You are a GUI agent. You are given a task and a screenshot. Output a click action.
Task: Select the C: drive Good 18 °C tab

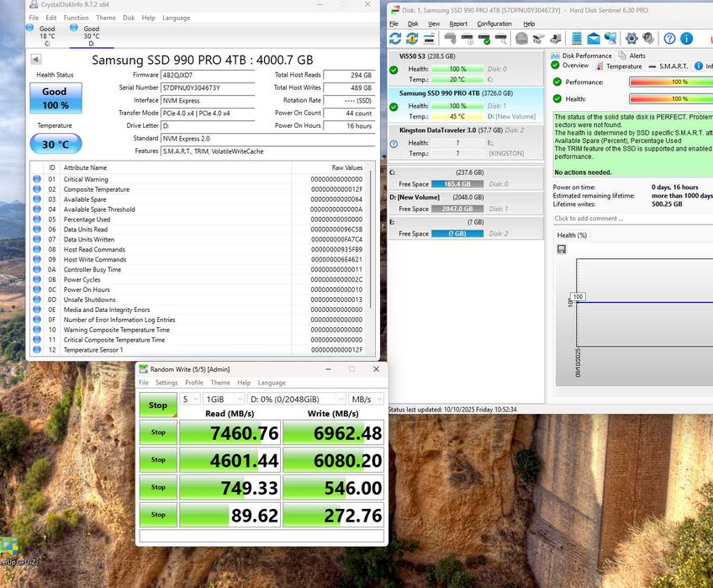coord(47,35)
